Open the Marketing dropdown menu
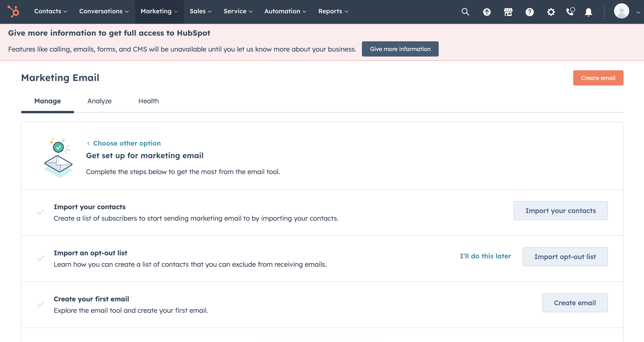This screenshot has height=342, width=644. point(159,11)
